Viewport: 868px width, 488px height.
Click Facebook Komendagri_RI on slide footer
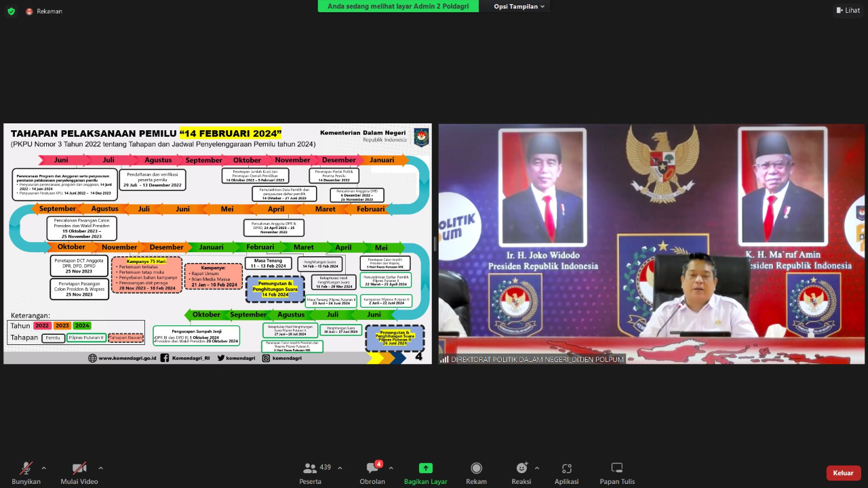185,358
